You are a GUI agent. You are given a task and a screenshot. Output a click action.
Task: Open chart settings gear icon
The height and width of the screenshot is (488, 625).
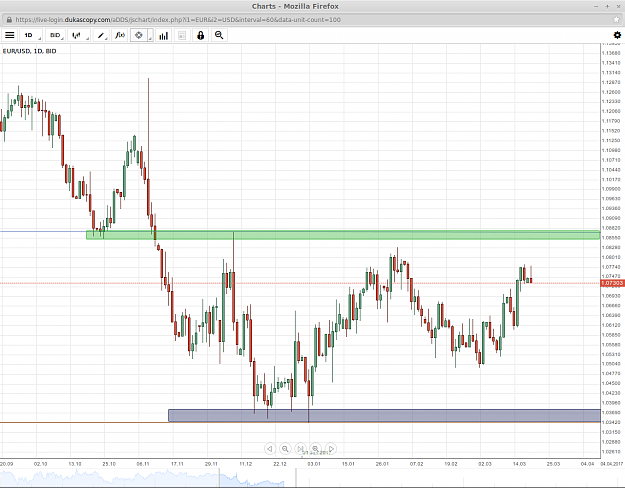tap(617, 35)
